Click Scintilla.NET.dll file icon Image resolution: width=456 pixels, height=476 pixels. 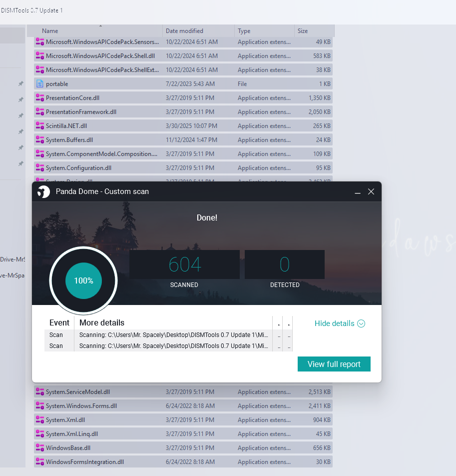(40, 125)
